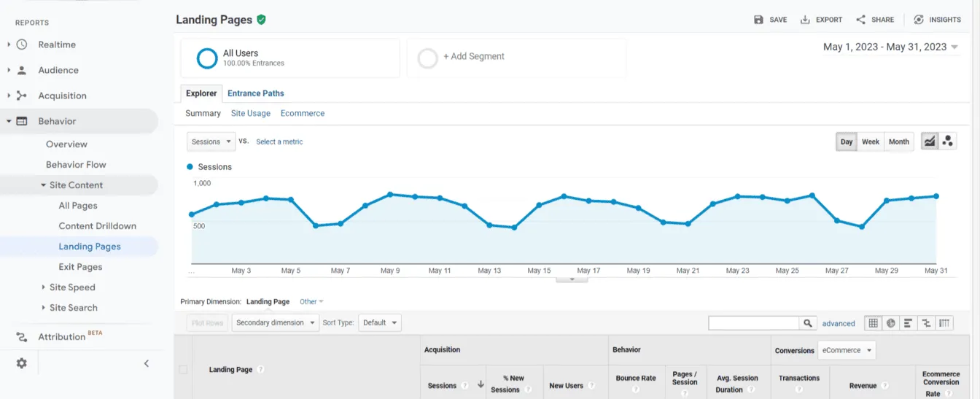Switch to motion chart view
Screen dimensions: 980x399
click(948, 142)
